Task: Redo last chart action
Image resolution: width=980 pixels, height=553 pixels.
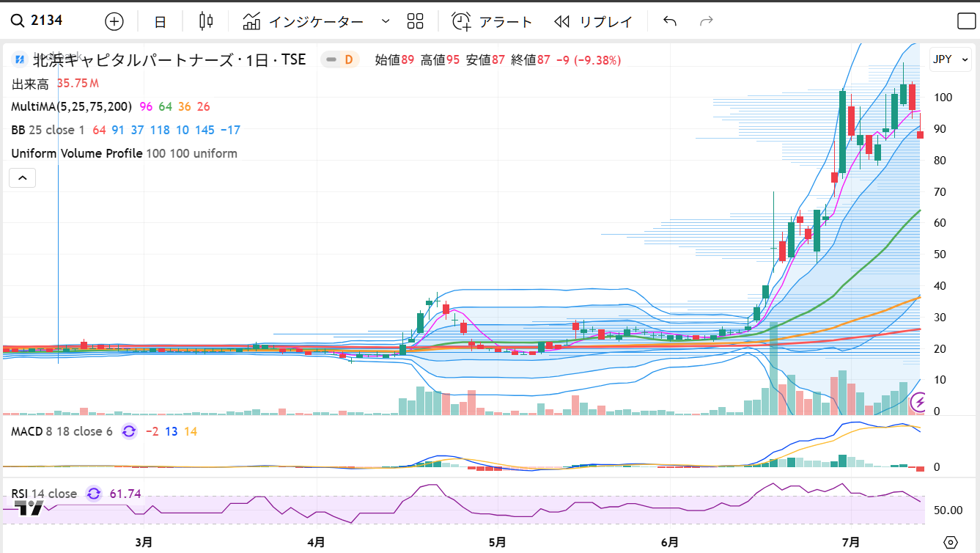Action: [707, 21]
